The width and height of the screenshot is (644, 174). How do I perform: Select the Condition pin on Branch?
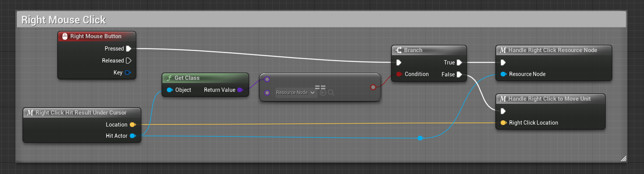pyautogui.click(x=399, y=74)
